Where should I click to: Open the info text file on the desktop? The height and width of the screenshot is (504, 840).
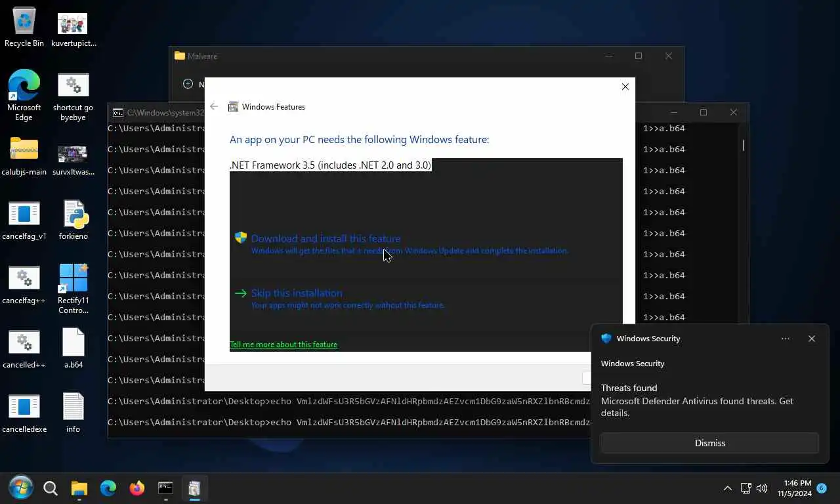coord(73,413)
